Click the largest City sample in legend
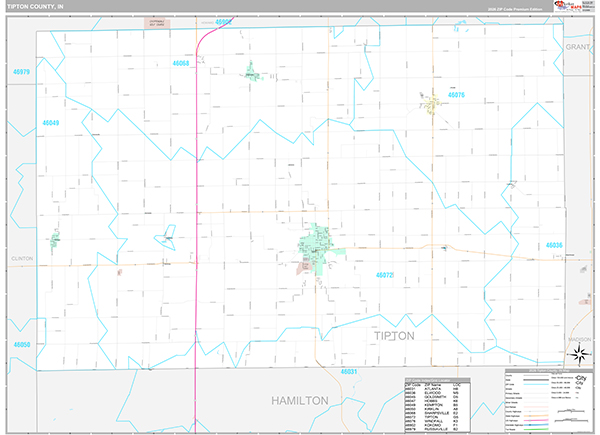Screen dimensions: 600x435 coord(581,378)
